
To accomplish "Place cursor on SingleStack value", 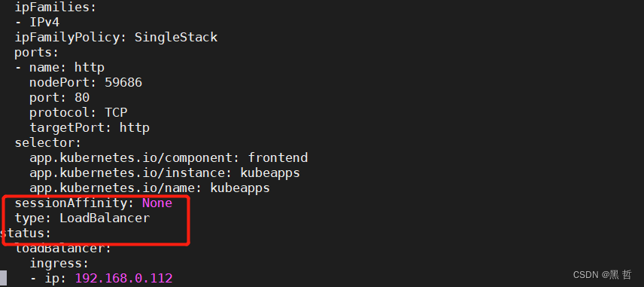I will pos(176,38).
